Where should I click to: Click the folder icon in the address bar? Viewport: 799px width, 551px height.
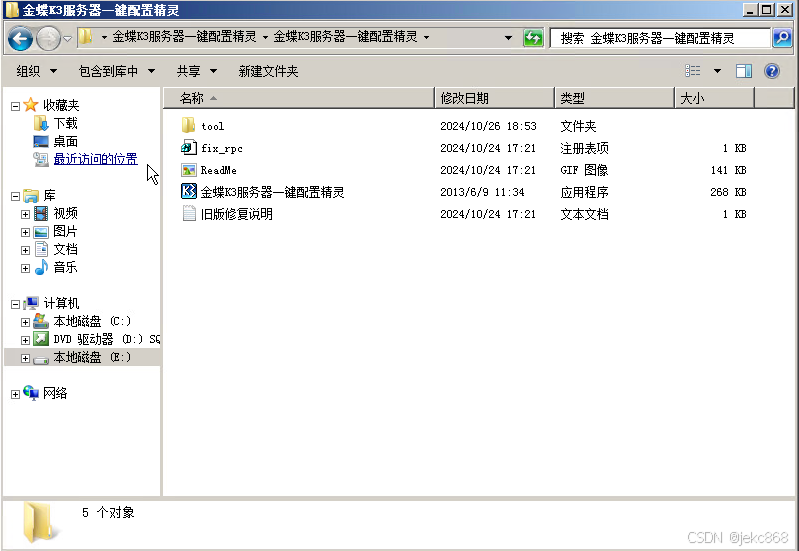pos(86,37)
